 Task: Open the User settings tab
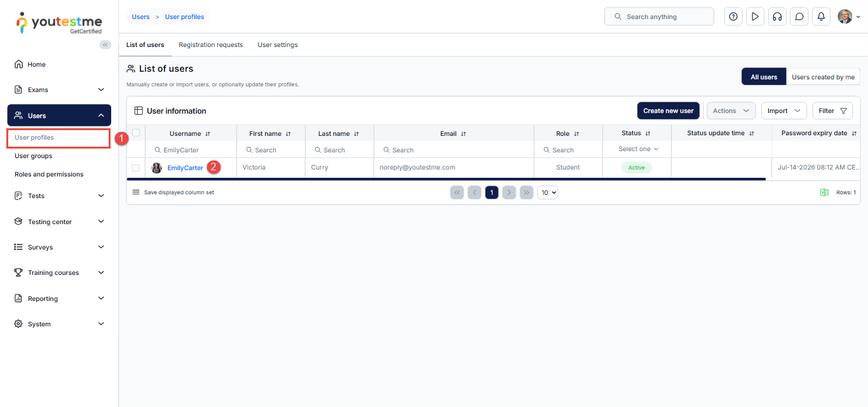pyautogui.click(x=278, y=45)
